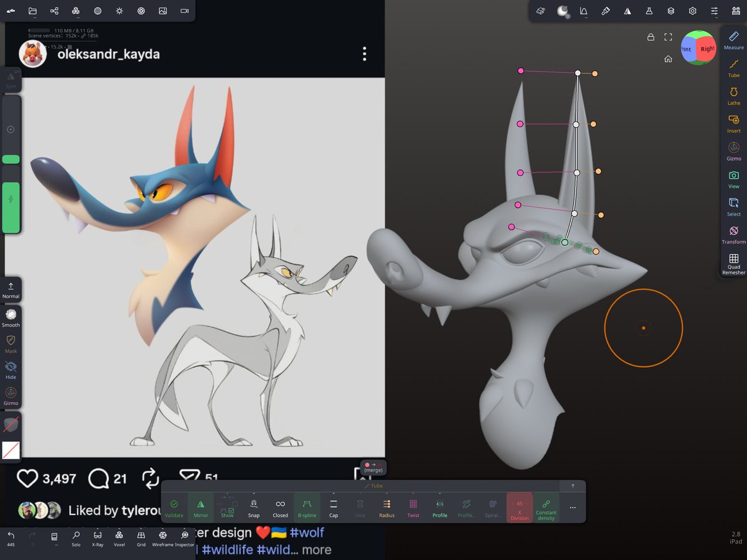Screen dimensions: 747x560
Task: Open the X Division setting
Action: coord(519,507)
